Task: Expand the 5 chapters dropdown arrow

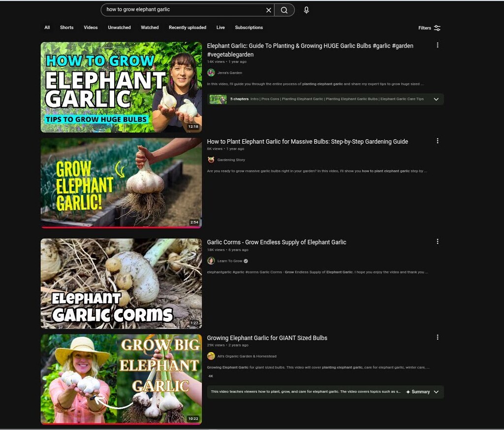Action: click(x=436, y=99)
